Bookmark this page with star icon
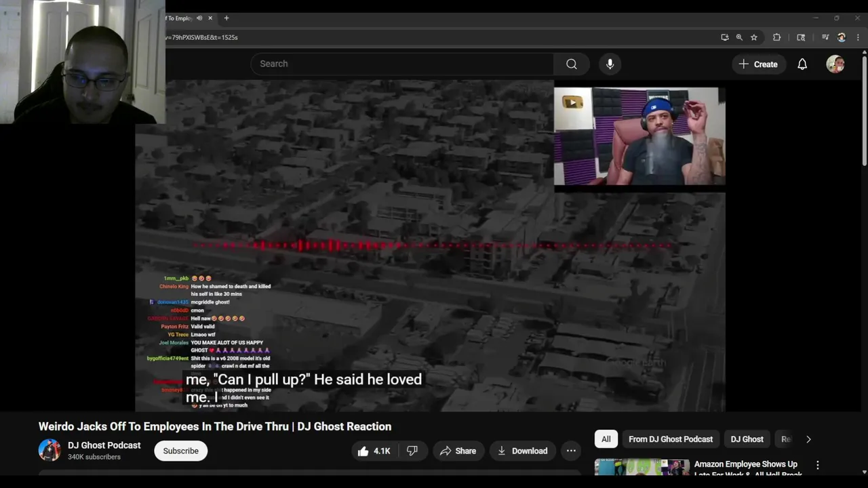Image resolution: width=868 pixels, height=488 pixels. pos(753,37)
